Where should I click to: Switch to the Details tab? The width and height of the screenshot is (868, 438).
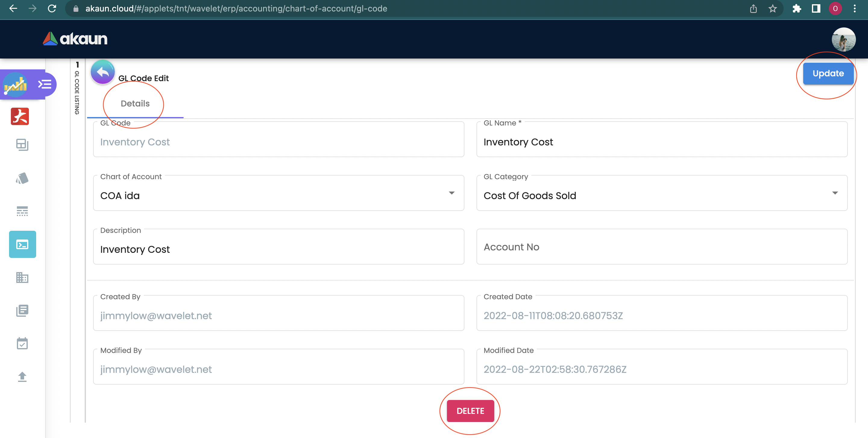pos(135,104)
